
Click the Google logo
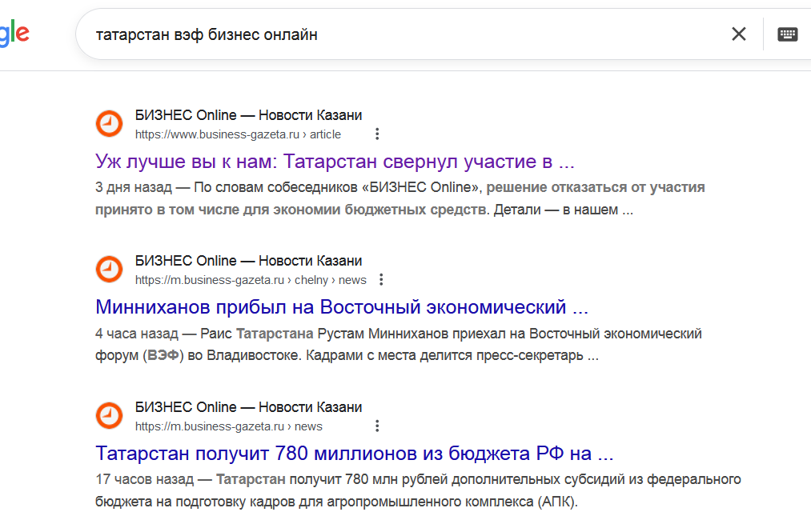(x=14, y=34)
